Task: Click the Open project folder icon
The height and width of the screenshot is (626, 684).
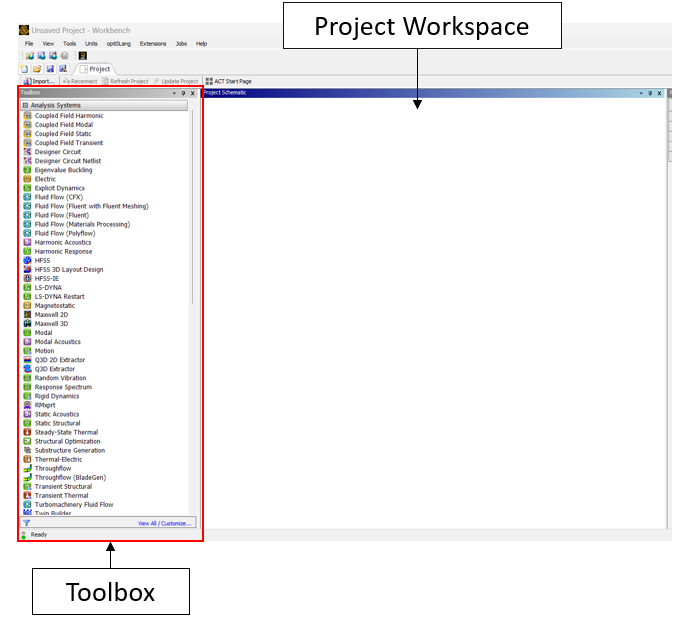Action: (38, 69)
